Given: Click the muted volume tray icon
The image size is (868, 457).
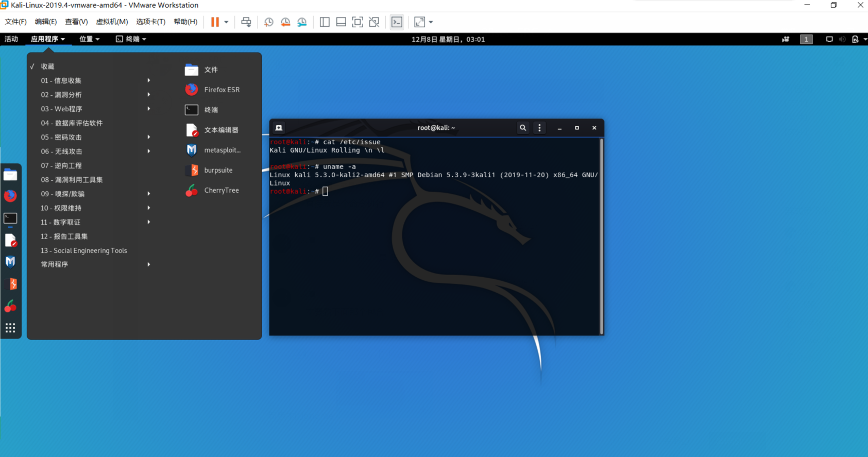Looking at the screenshot, I should [842, 39].
